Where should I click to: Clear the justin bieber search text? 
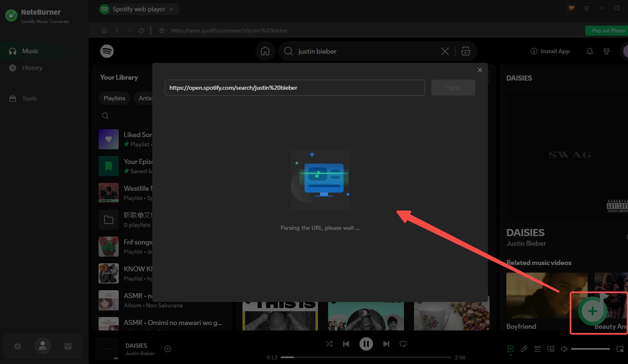(445, 51)
